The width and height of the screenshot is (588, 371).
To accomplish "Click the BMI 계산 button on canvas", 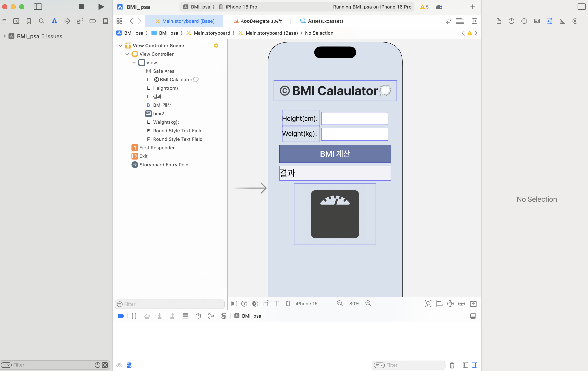I will coord(335,154).
